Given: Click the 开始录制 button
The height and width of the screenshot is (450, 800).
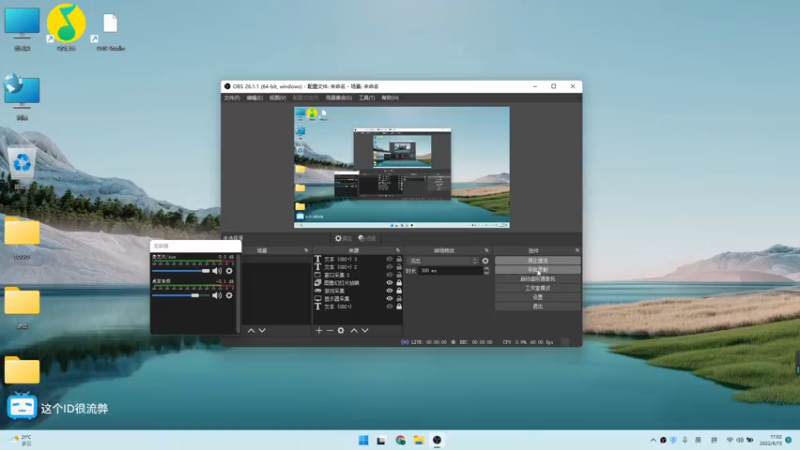Looking at the screenshot, I should click(x=537, y=269).
